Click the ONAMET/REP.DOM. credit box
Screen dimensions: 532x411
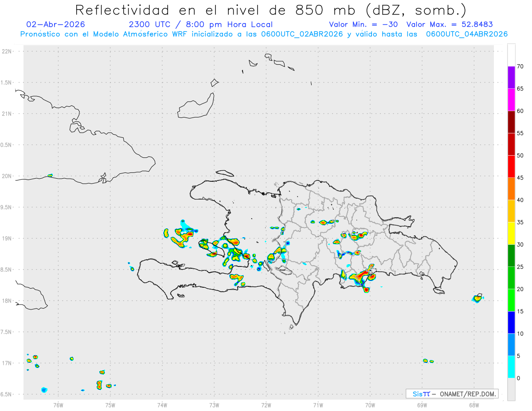(452, 394)
